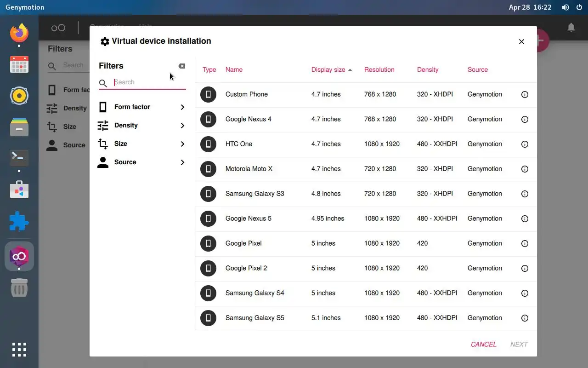
Task: Open the Terminal from the dock
Action: (19, 158)
